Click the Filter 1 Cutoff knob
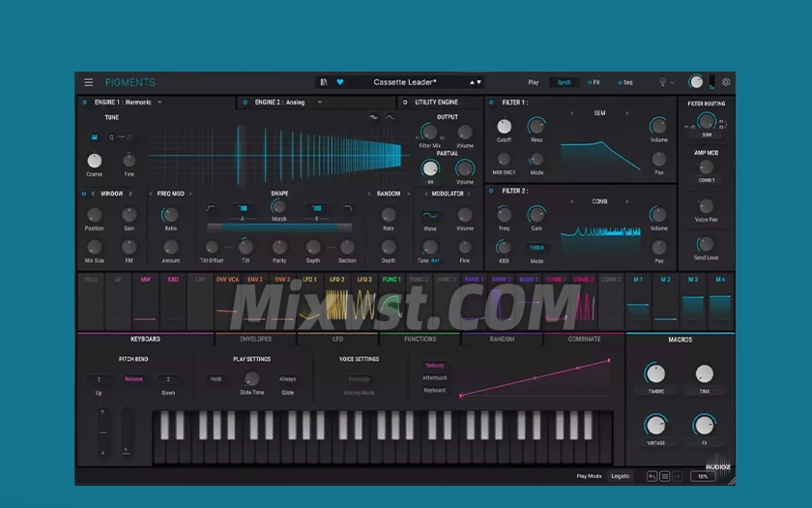812x508 pixels. coord(504,126)
